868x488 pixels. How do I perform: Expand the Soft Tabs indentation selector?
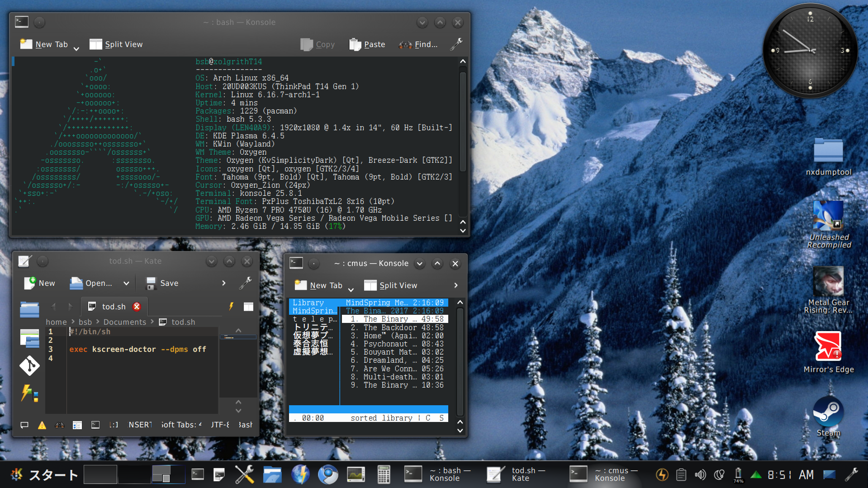pos(181,425)
